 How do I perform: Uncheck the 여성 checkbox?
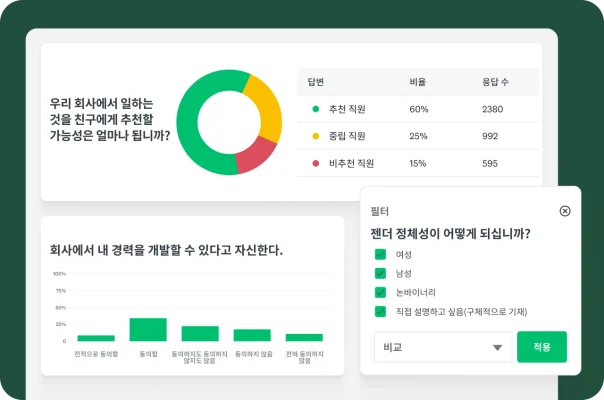point(380,254)
